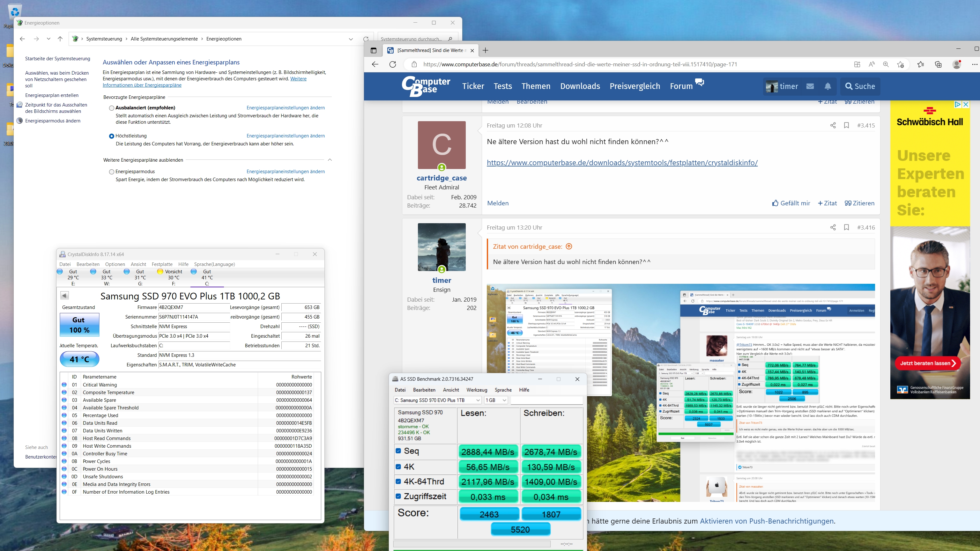Click the up arrow in Energieoptionen navigation
The image size is (980, 551).
[x=60, y=39]
